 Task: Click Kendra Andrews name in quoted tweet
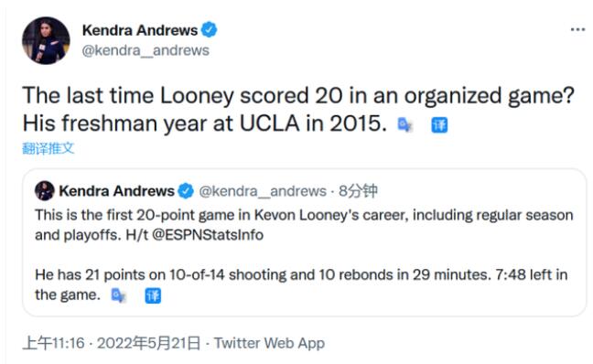click(116, 191)
